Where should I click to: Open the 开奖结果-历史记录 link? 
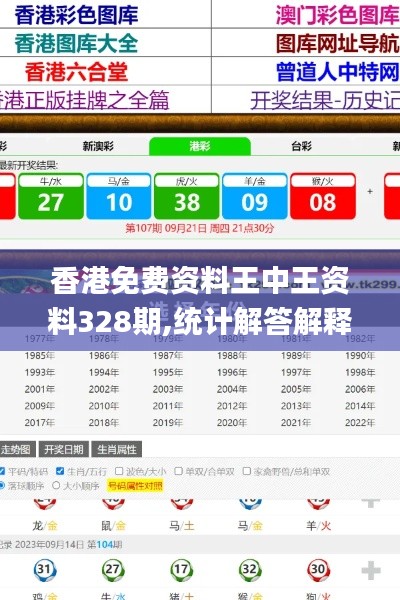(325, 100)
